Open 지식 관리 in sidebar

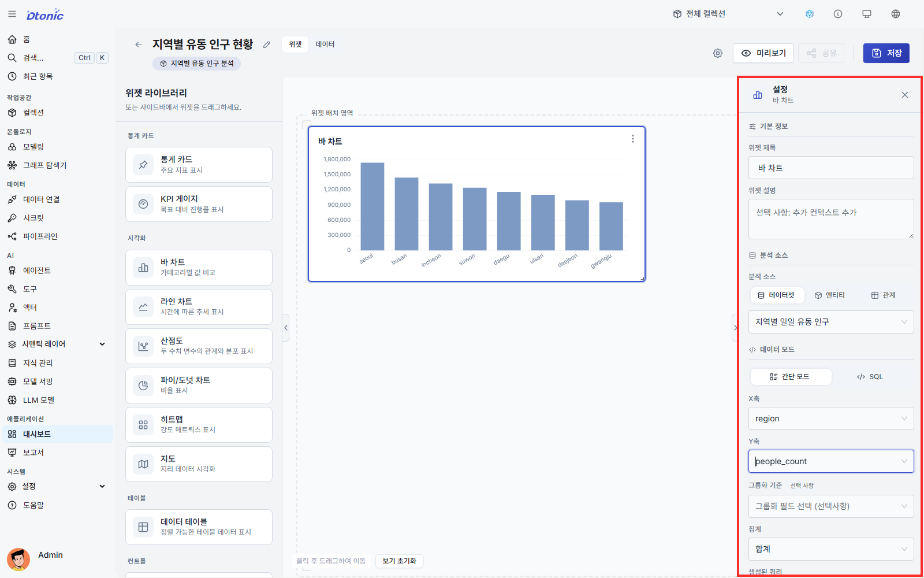[58, 363]
